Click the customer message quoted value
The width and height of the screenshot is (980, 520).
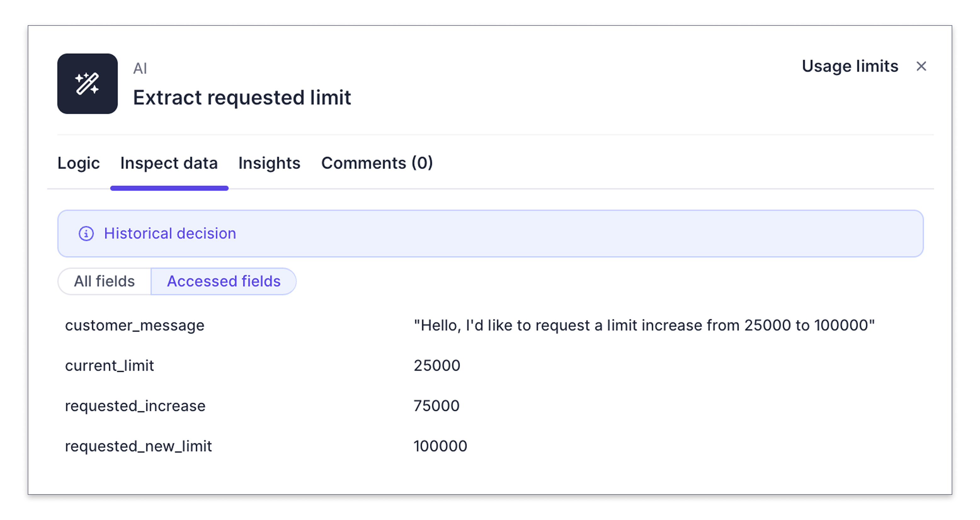(644, 325)
